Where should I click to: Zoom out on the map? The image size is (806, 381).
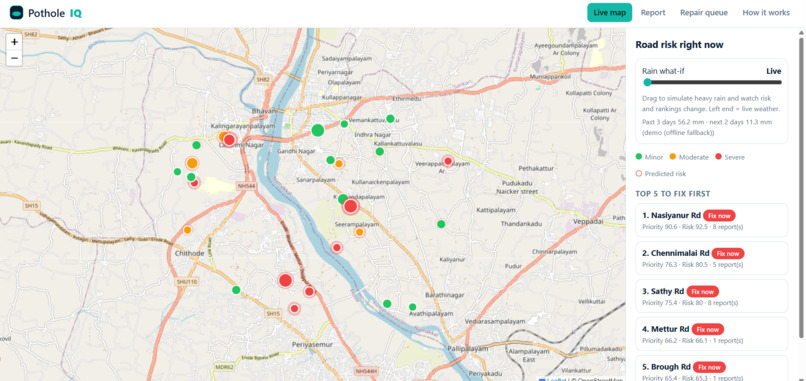click(x=14, y=58)
